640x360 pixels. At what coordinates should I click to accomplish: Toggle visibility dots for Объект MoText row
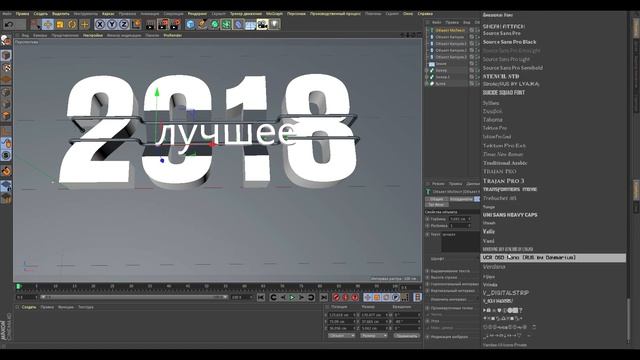477,30
